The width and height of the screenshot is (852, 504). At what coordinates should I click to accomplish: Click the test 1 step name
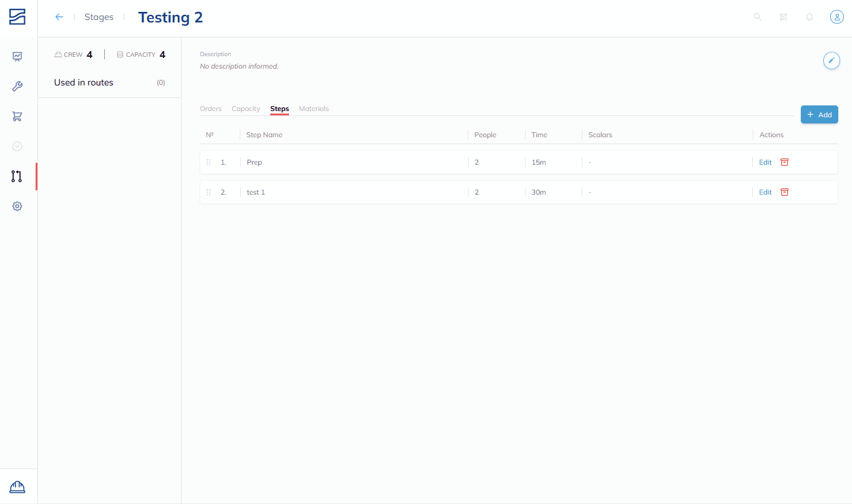point(256,192)
